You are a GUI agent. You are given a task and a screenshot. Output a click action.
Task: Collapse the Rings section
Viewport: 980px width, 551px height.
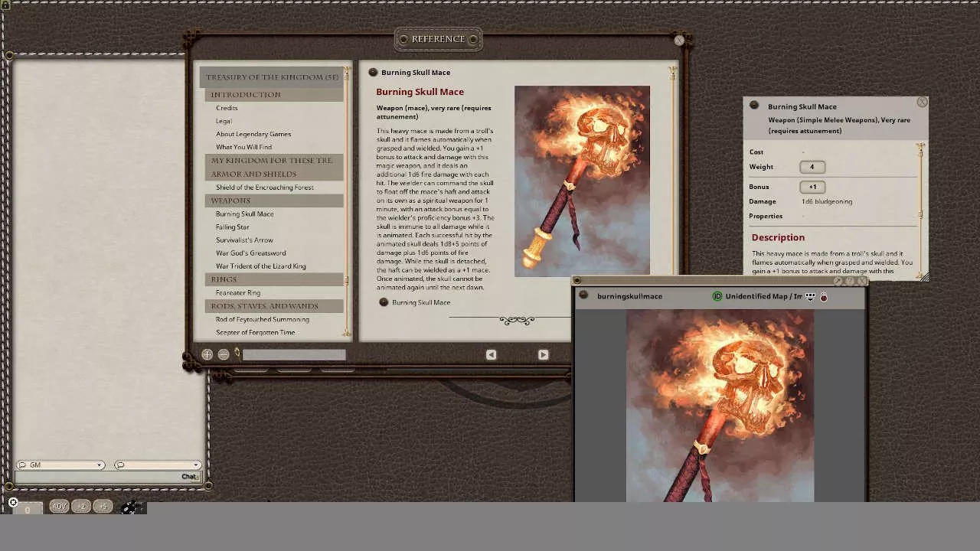click(274, 279)
